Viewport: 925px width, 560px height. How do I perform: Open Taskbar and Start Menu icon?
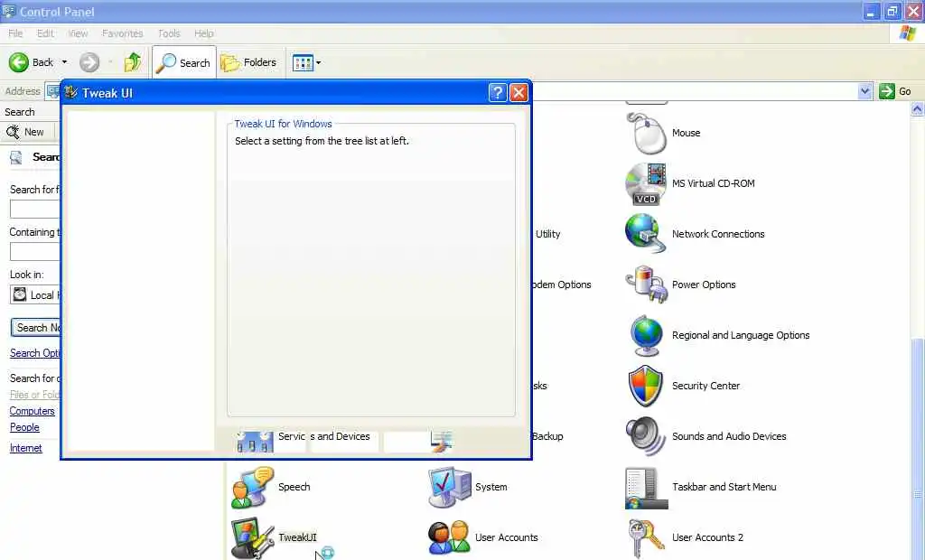(x=647, y=488)
